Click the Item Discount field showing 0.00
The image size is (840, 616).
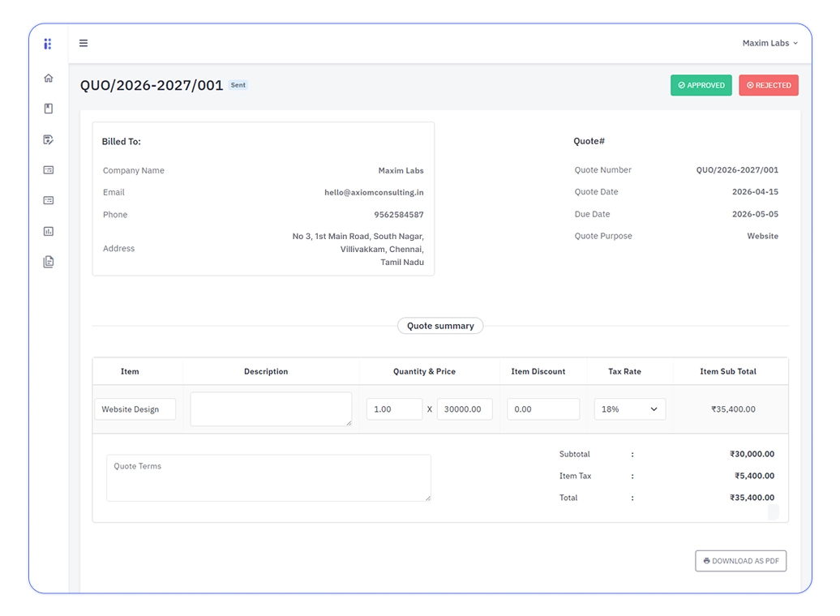(543, 409)
